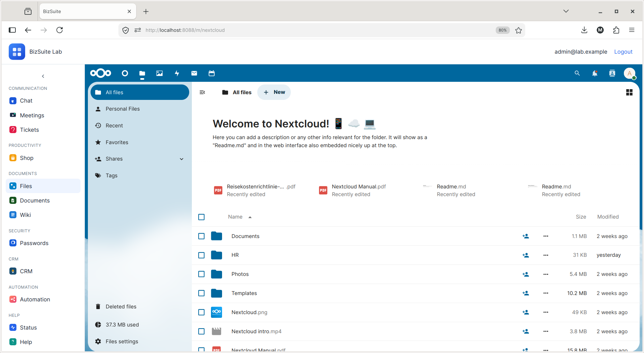View 37.3 MB used storage quota
This screenshot has width=644, height=353.
click(140, 325)
